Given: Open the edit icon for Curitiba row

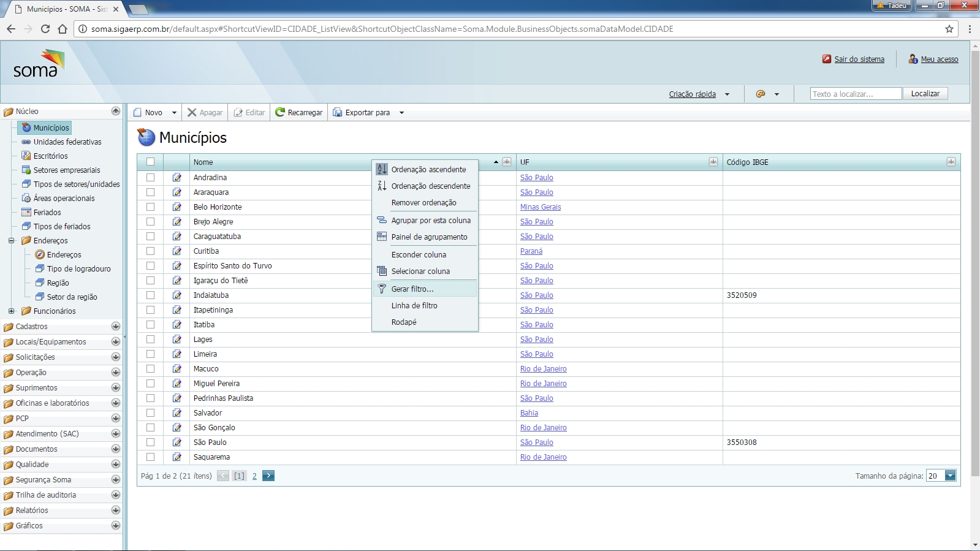Looking at the screenshot, I should (177, 251).
